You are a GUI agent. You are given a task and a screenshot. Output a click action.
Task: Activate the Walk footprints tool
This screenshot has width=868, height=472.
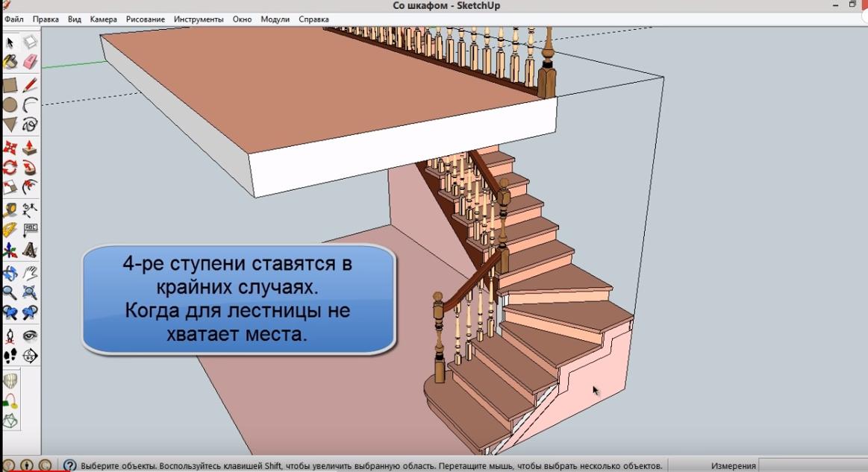coord(10,356)
